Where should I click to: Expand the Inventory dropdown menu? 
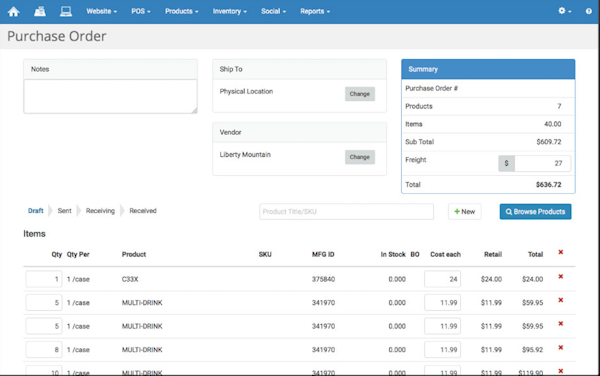click(x=230, y=11)
